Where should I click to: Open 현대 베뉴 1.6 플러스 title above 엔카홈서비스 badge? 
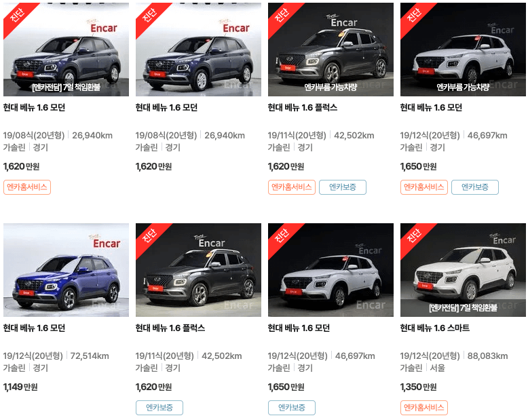(303, 107)
